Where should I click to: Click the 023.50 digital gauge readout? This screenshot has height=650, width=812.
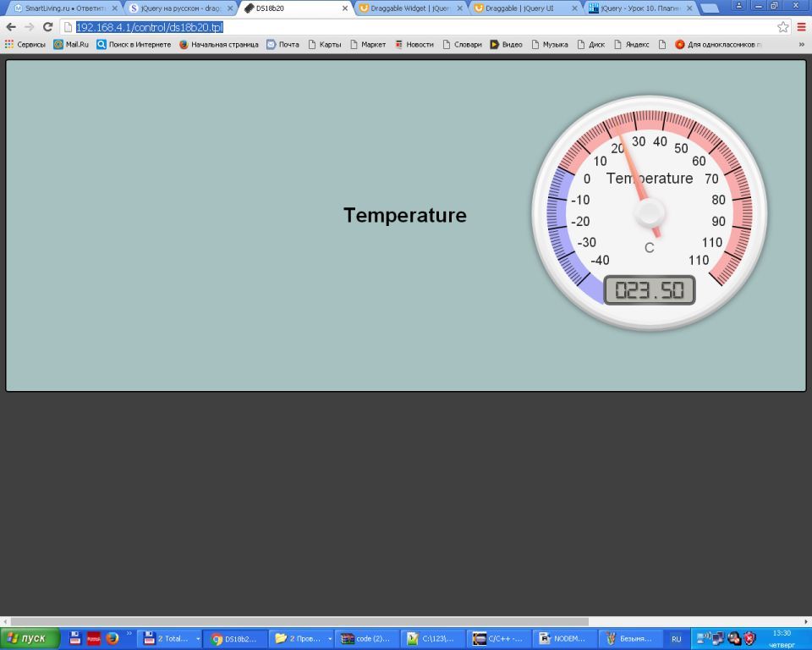[650, 290]
